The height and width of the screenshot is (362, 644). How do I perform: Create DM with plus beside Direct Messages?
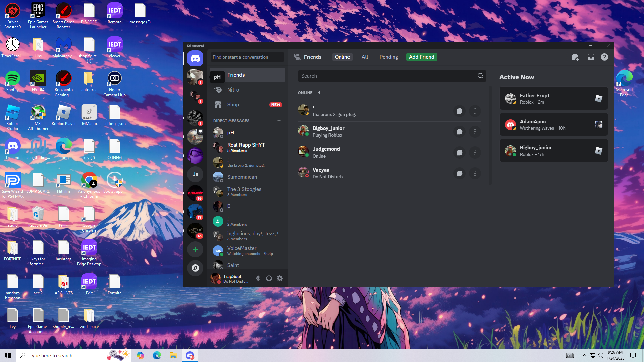279,121
